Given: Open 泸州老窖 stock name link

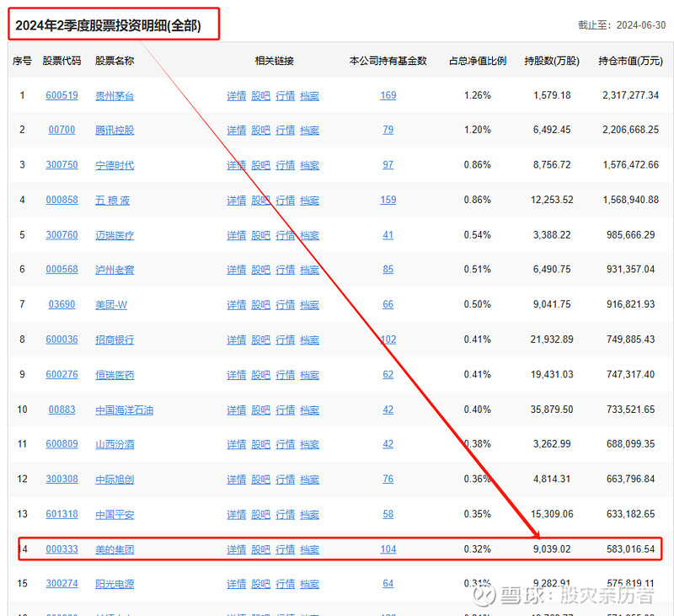Looking at the screenshot, I should coord(115,270).
